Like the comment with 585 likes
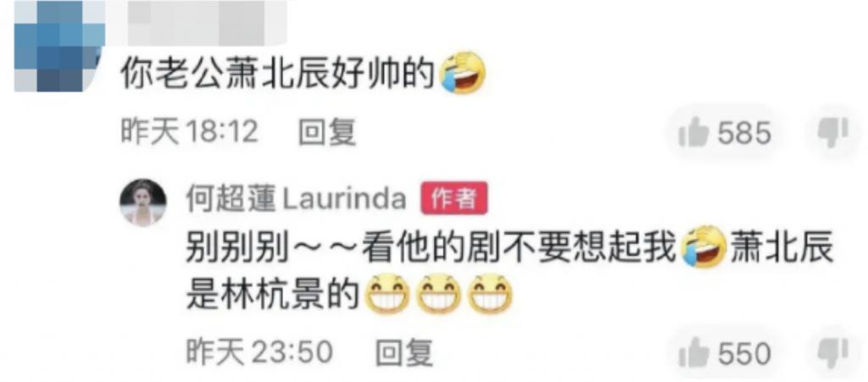Screen dimensions: 868x382 (x=693, y=133)
